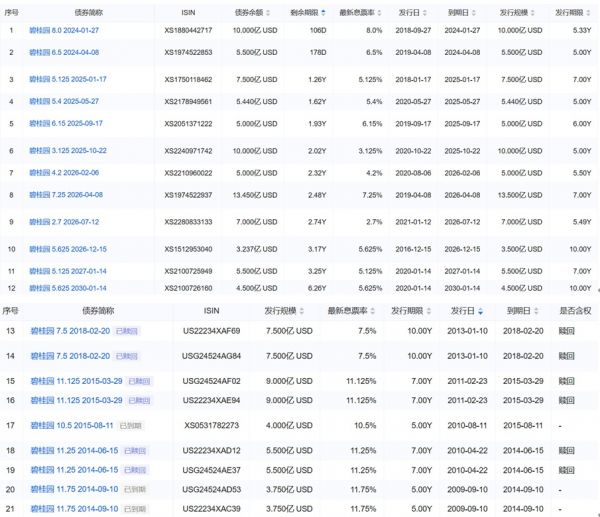Click the top table 序号 header

pyautogui.click(x=11, y=13)
